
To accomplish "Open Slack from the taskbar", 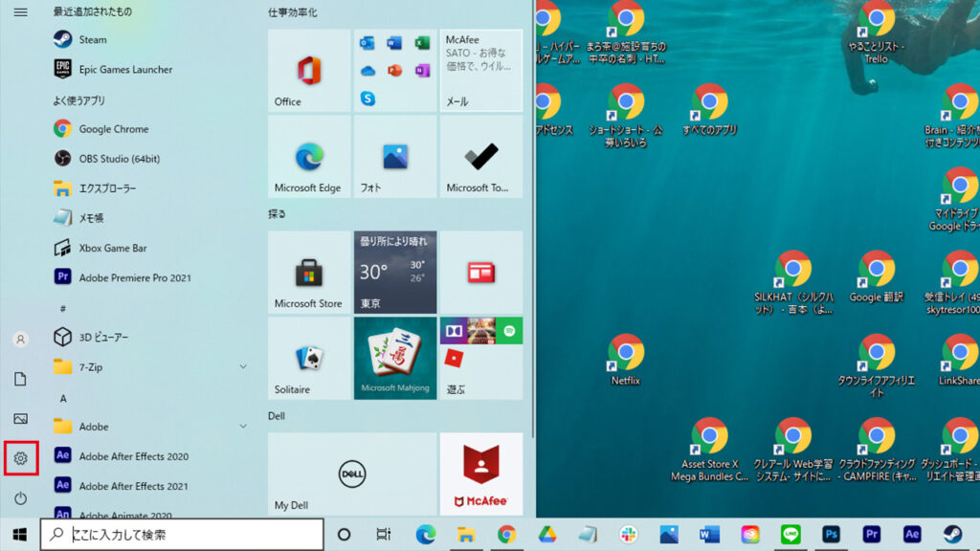I will pos(628,535).
